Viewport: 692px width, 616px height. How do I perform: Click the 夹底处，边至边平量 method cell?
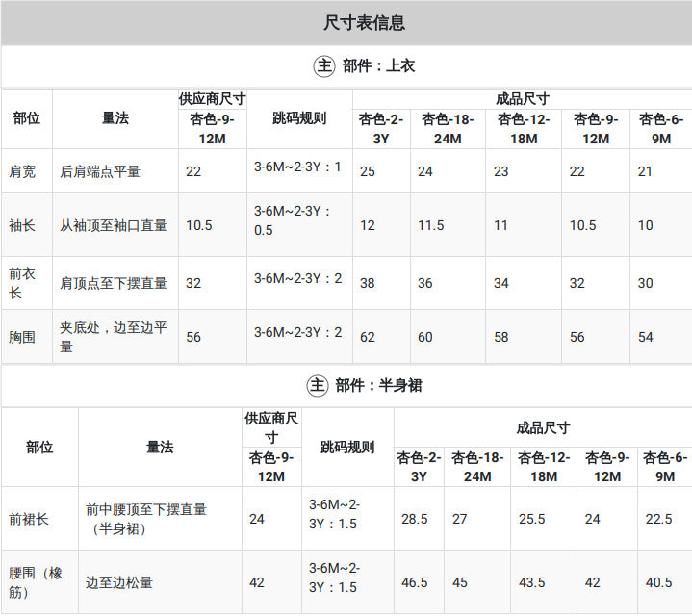[114, 337]
